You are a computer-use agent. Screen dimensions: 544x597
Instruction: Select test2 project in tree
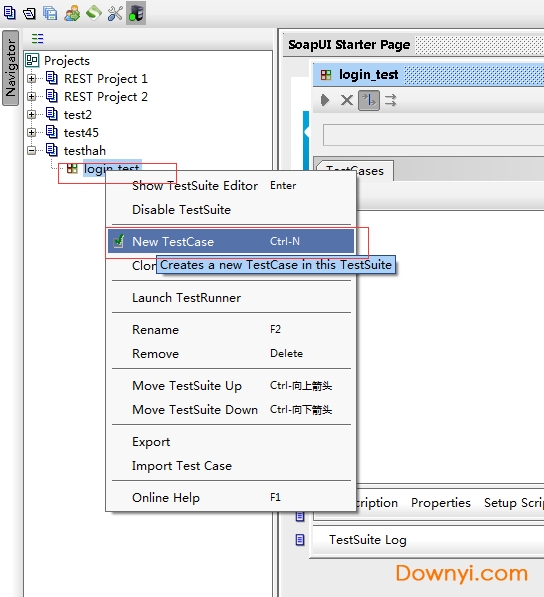[78, 115]
